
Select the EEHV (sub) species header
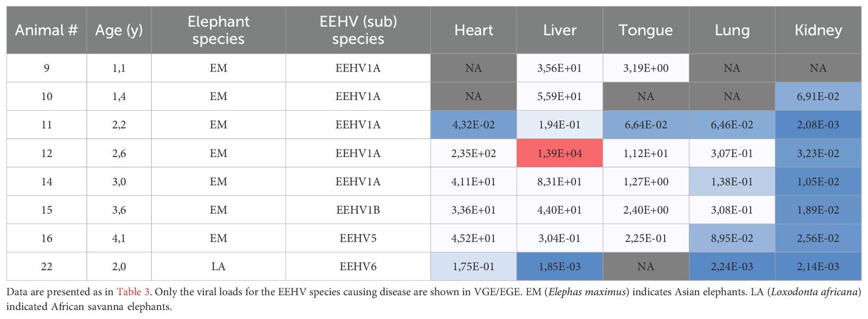[358, 30]
